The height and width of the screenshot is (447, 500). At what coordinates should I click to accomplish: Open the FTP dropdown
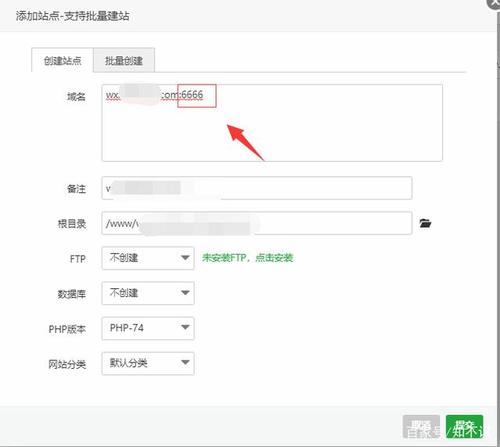pos(148,258)
